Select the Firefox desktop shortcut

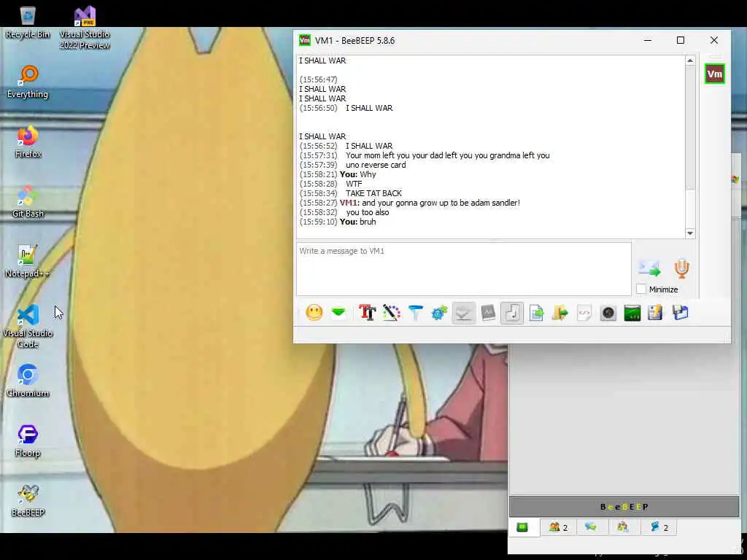tap(28, 142)
